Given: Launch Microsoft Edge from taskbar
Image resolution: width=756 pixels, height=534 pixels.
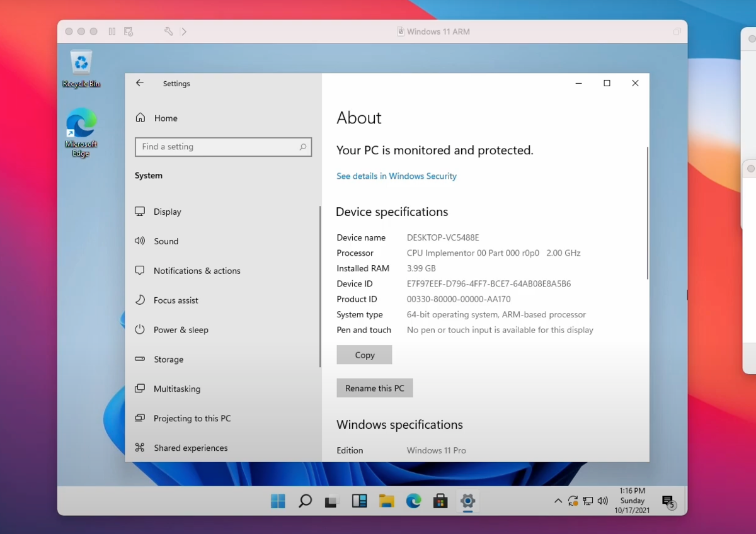Looking at the screenshot, I should point(413,501).
